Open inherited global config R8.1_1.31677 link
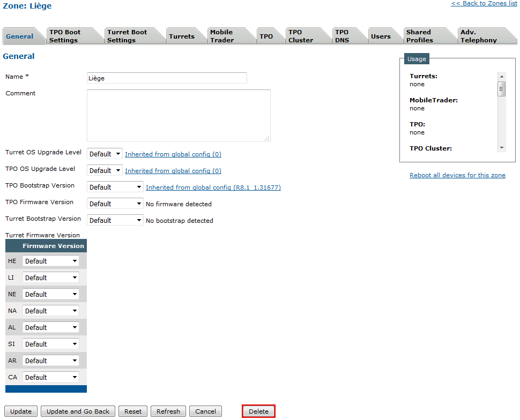 pyautogui.click(x=213, y=187)
